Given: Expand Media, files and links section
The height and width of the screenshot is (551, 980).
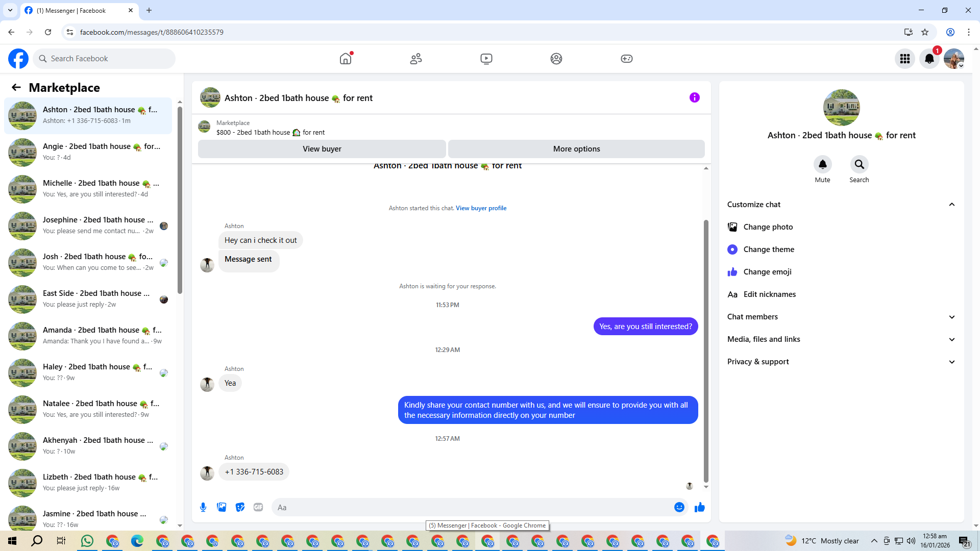Looking at the screenshot, I should (951, 339).
